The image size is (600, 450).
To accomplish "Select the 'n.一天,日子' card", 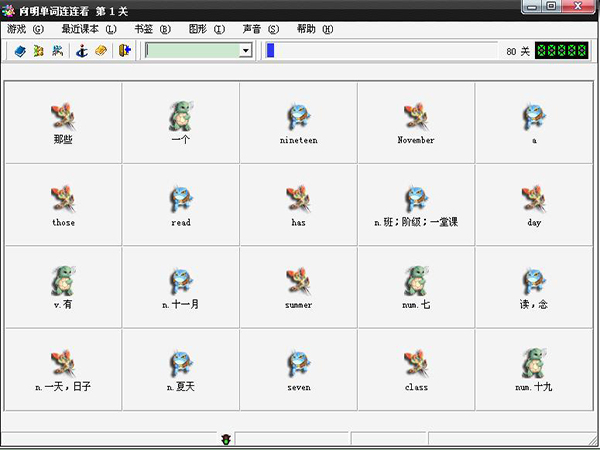I will tap(63, 370).
